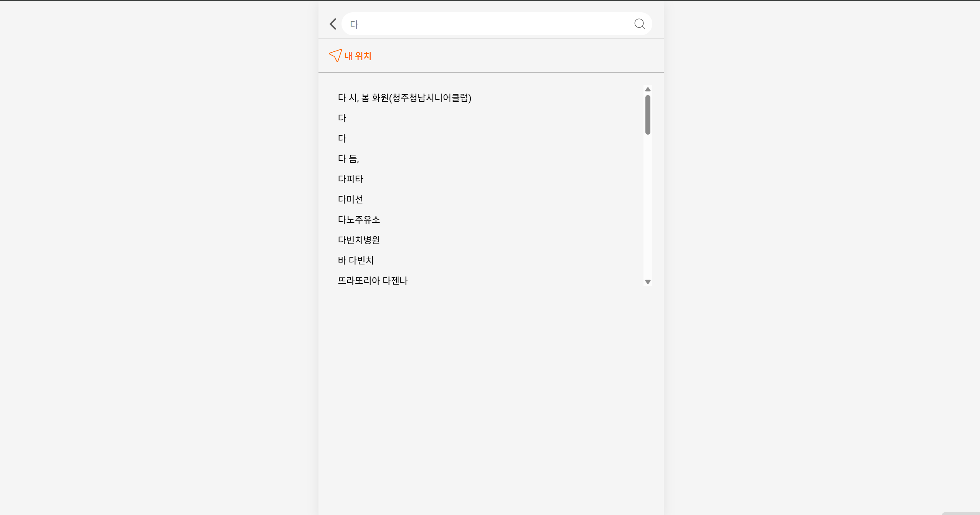Viewport: 980px width, 515px height.
Task: Select the first plain 다 suggestion
Action: point(342,118)
